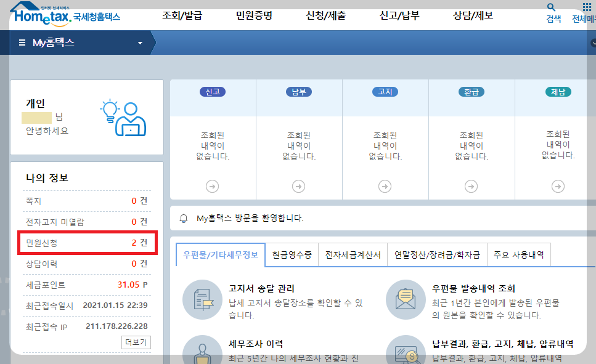Switch to the 연말정산/장려금/학자금 tab
The height and width of the screenshot is (364, 596).
tap(437, 255)
